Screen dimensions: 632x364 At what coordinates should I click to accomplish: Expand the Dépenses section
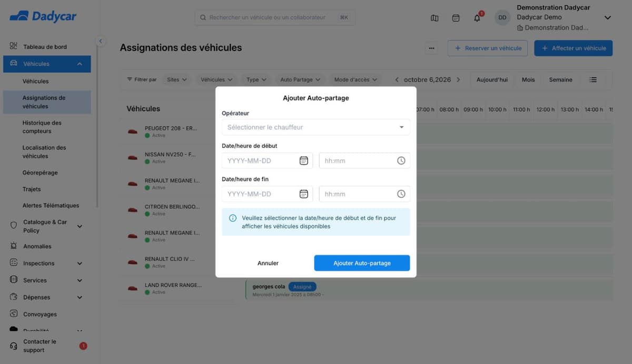[x=80, y=297]
